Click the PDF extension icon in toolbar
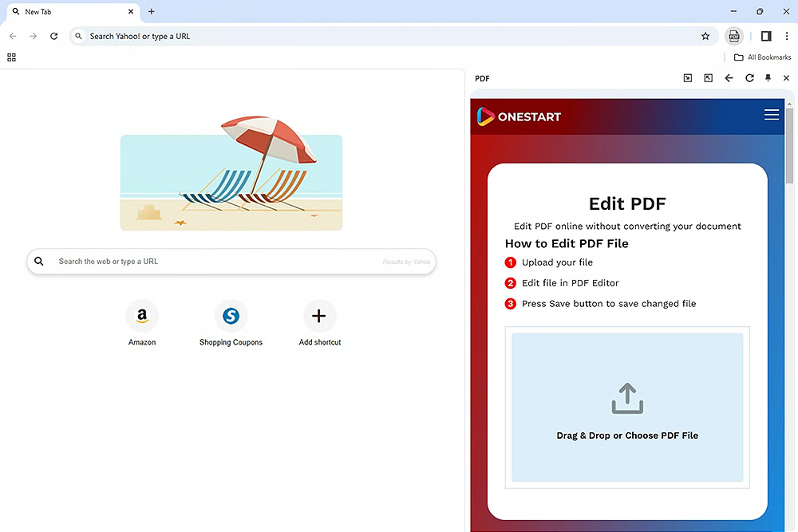This screenshot has width=798, height=532. tap(733, 36)
